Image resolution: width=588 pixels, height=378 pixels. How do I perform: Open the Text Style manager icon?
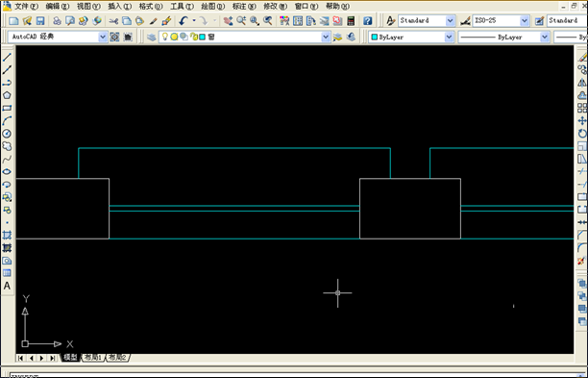coord(390,20)
